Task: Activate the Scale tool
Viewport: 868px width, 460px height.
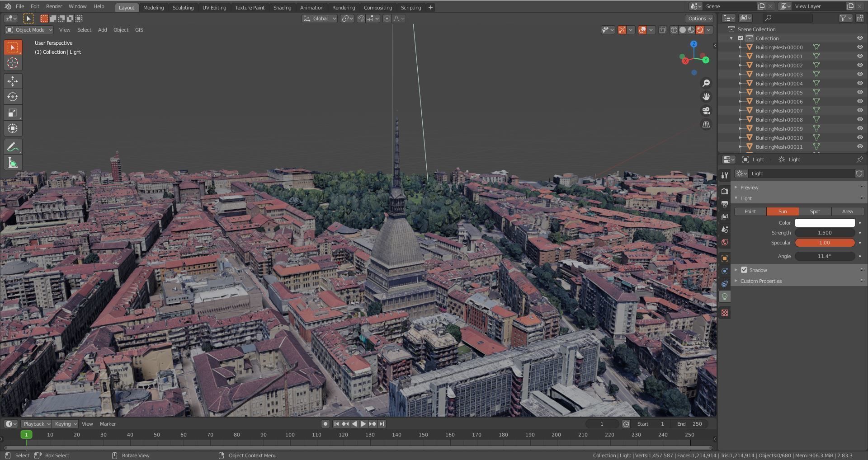Action: pyautogui.click(x=13, y=113)
